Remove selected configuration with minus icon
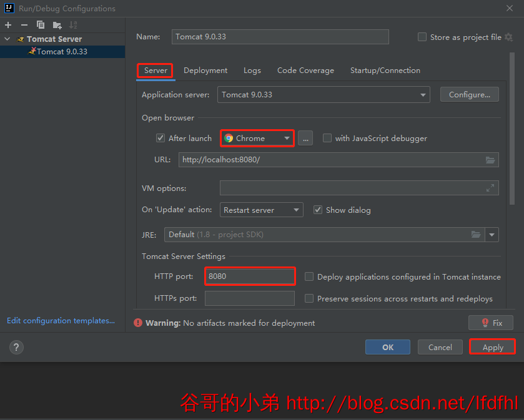Screen dimensions: 524x420 24,25
